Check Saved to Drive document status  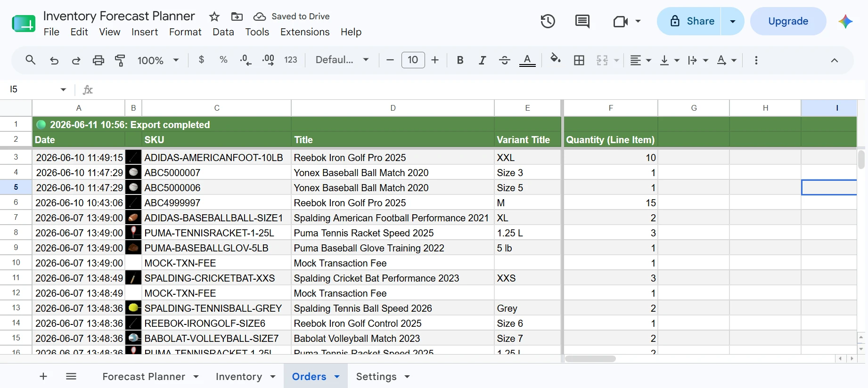click(x=291, y=16)
